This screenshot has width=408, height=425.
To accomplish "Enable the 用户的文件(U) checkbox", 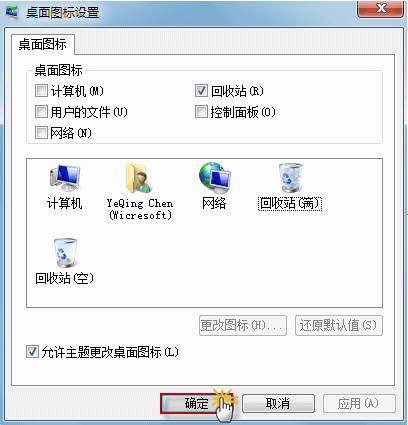I will point(41,112).
